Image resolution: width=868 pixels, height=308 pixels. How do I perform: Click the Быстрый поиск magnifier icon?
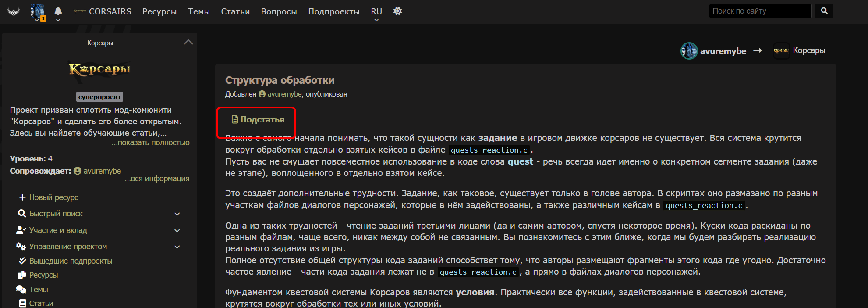pyautogui.click(x=22, y=214)
